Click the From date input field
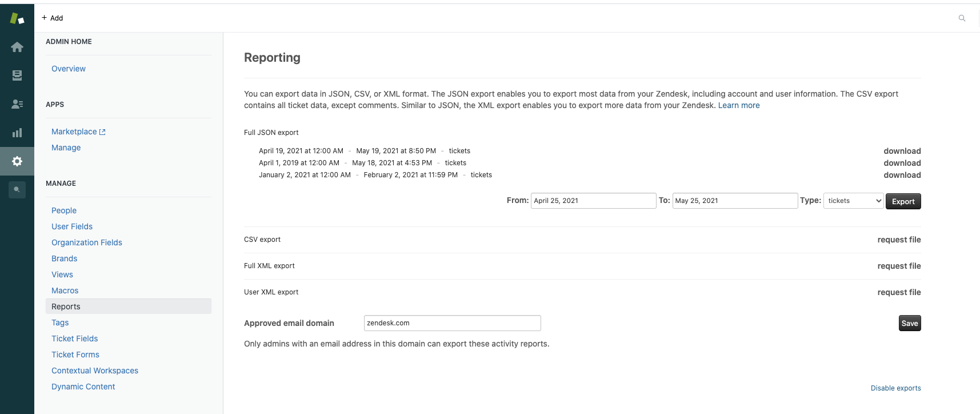Viewport: 980px width, 414px height. point(593,201)
